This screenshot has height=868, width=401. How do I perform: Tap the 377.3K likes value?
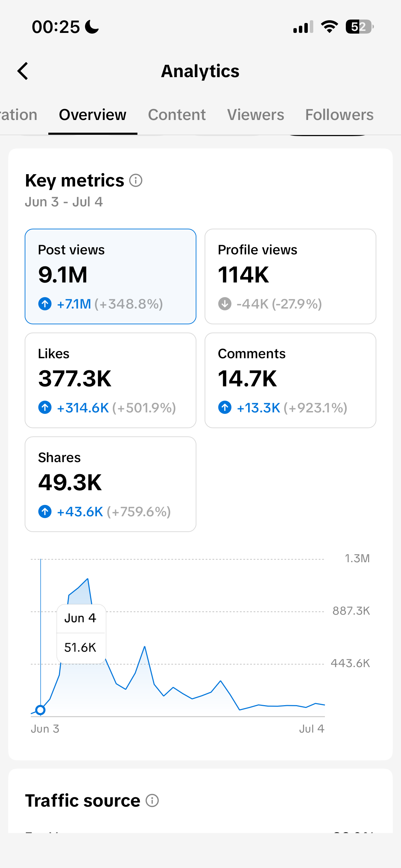[75, 379]
